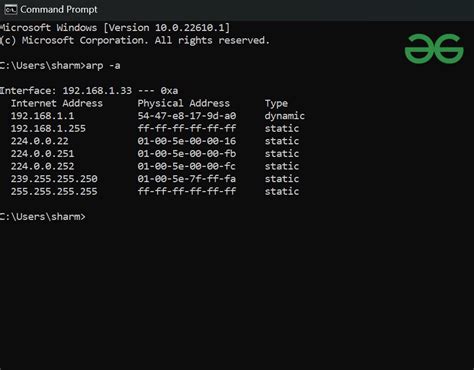474x370 pixels.
Task: Click the Command Prompt icon in title bar
Action: (x=11, y=10)
